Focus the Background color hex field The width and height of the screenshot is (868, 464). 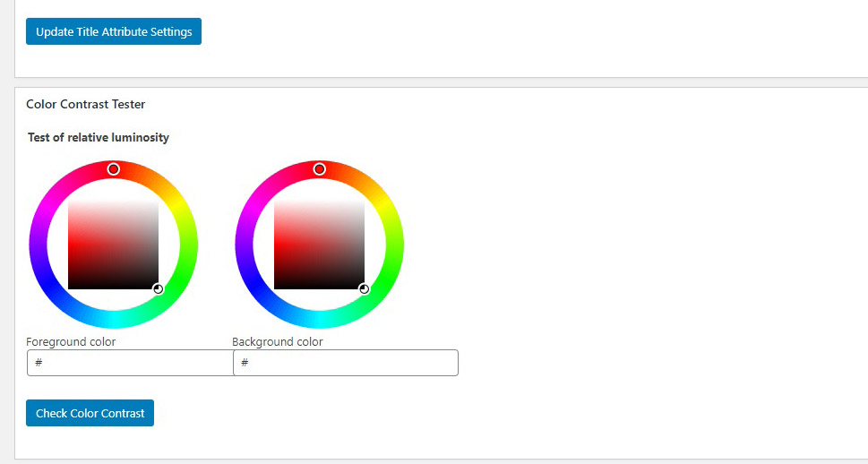pos(346,363)
